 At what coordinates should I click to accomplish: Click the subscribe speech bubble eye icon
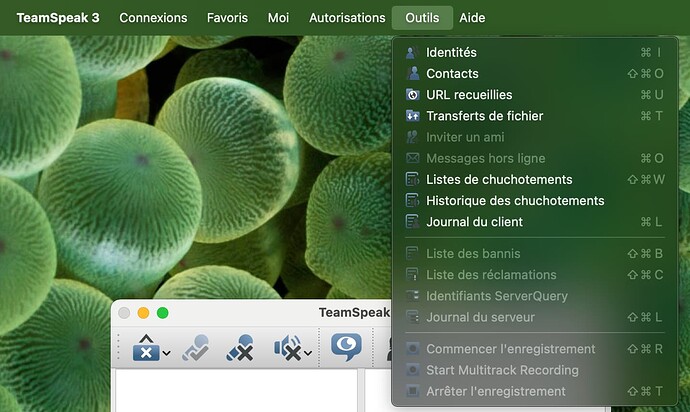(x=346, y=347)
